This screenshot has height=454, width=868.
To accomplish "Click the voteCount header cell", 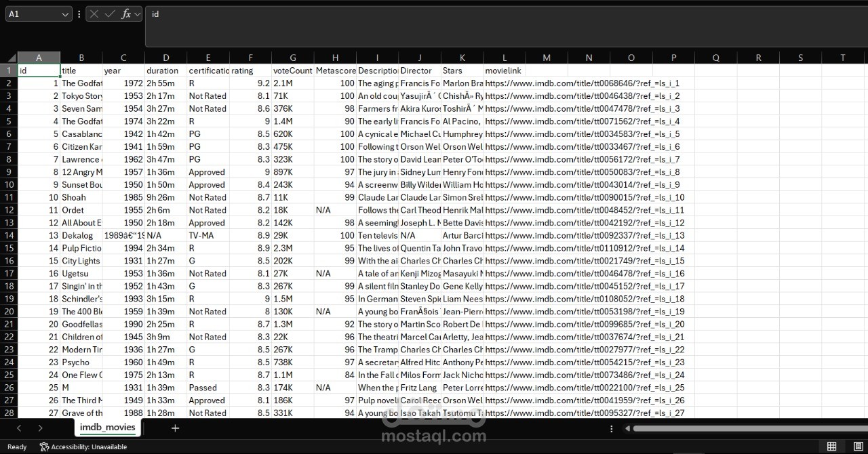I will tap(292, 70).
